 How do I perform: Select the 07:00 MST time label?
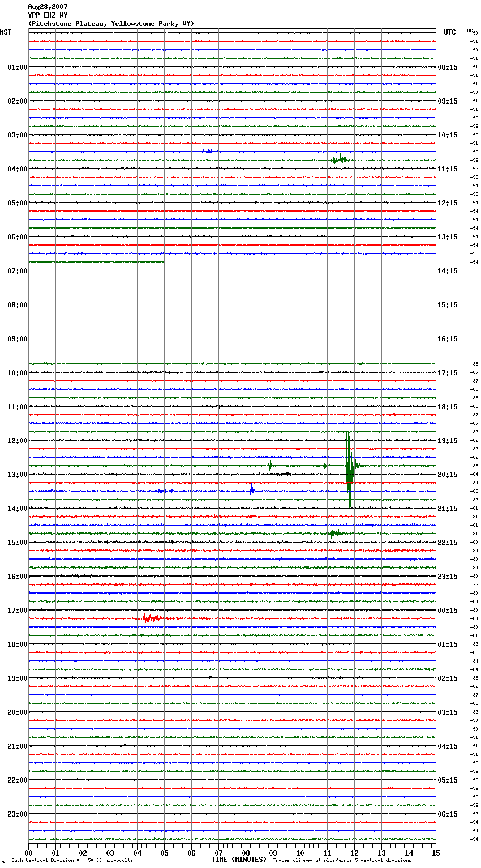[18, 271]
